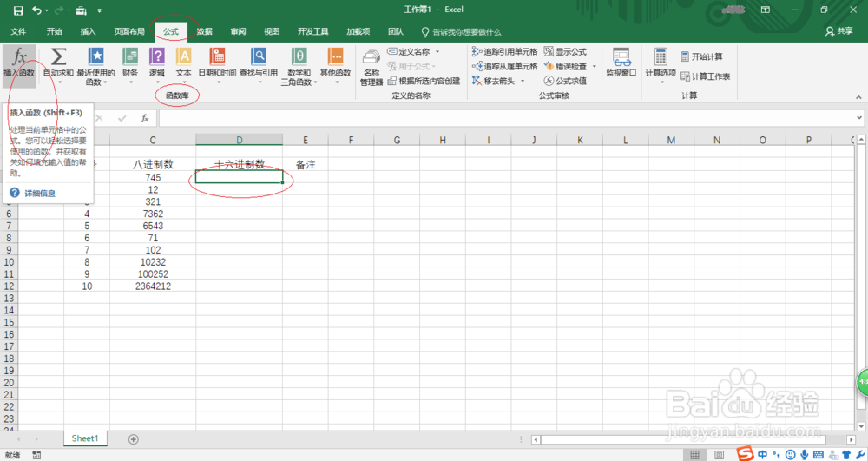Open the AutoSum (自动求和) tool
Image resolution: width=868 pixels, height=461 pixels.
58,63
